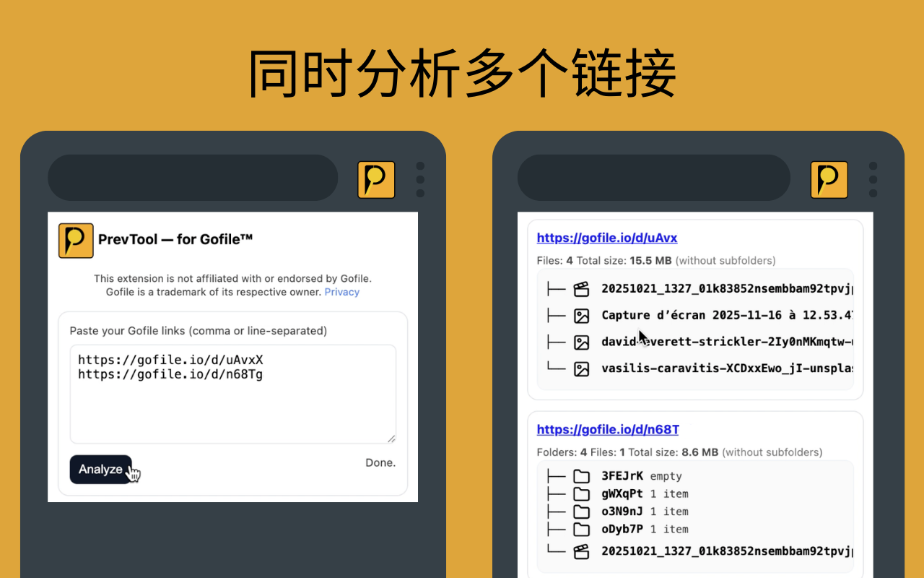Click the PrevTool extension icon in the left browser toolbar
Viewport: 924px width, 578px height.
pyautogui.click(x=376, y=180)
